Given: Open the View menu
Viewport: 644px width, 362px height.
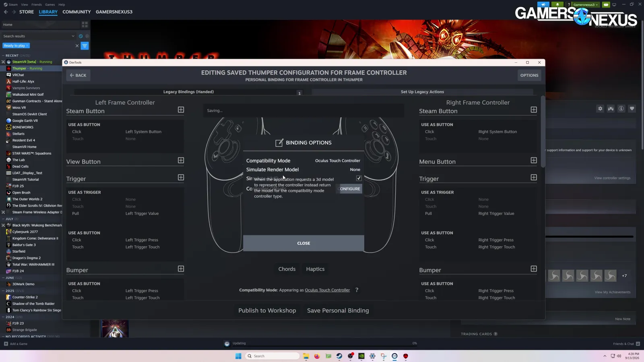Looking at the screenshot, I should coord(25,5).
